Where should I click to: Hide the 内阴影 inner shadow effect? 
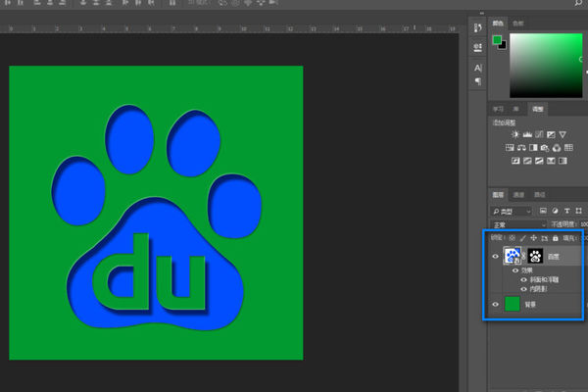(524, 289)
